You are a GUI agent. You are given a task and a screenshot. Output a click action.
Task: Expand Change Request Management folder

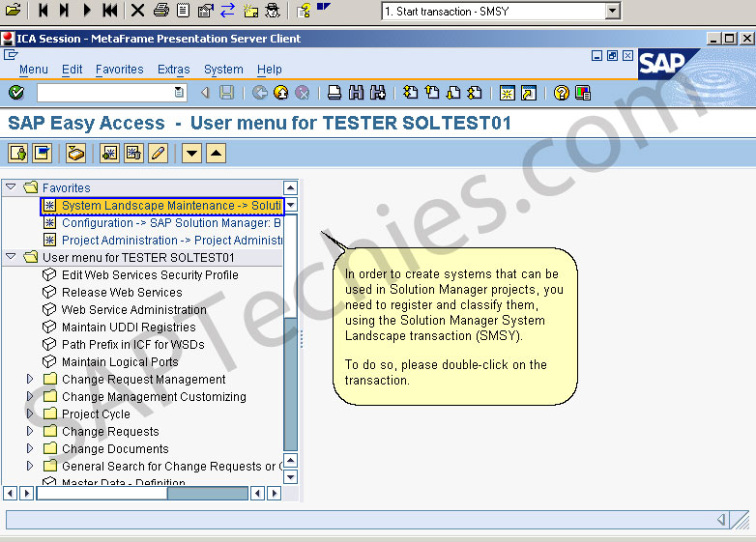pos(30,379)
